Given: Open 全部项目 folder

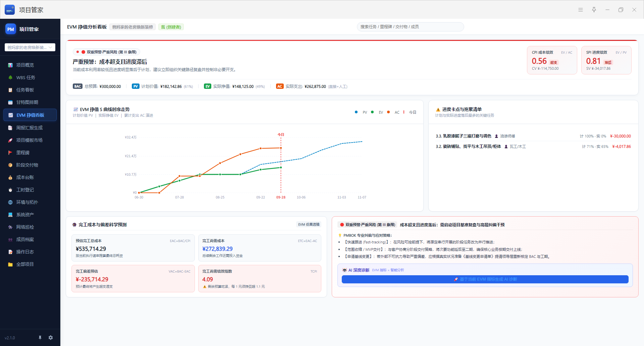Looking at the screenshot, I should click(x=30, y=264).
